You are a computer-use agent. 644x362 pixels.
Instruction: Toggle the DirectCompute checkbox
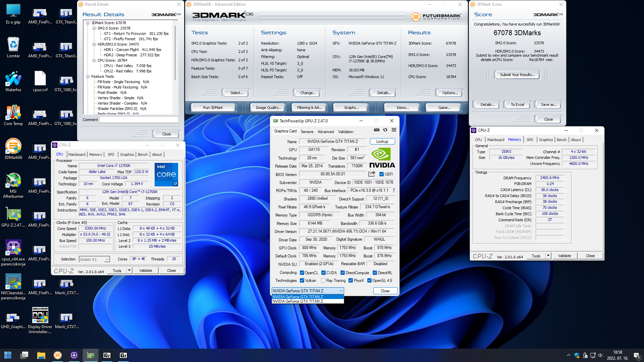point(342,273)
